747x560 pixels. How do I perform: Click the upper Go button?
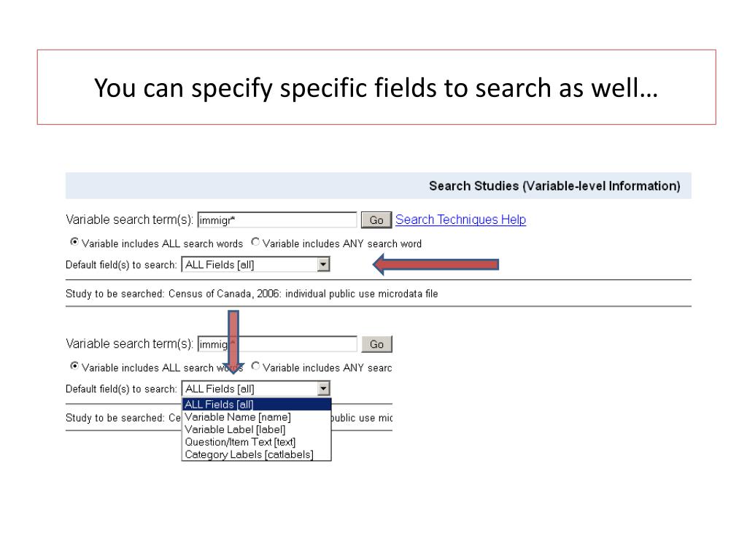376,220
